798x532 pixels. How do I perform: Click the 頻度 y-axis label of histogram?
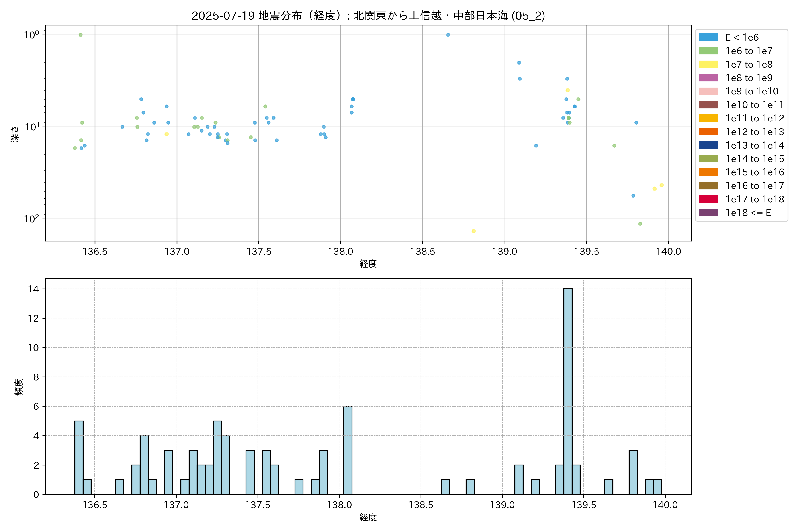click(19, 387)
